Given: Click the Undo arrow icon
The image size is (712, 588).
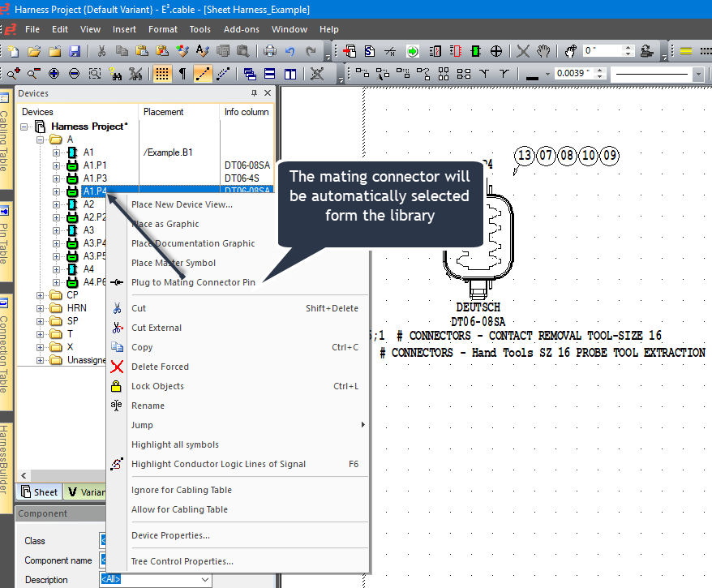Looking at the screenshot, I should coord(290,51).
